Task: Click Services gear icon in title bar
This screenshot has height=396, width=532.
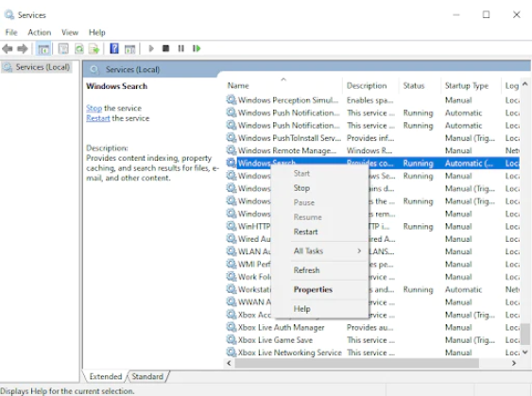Action: pyautogui.click(x=9, y=15)
